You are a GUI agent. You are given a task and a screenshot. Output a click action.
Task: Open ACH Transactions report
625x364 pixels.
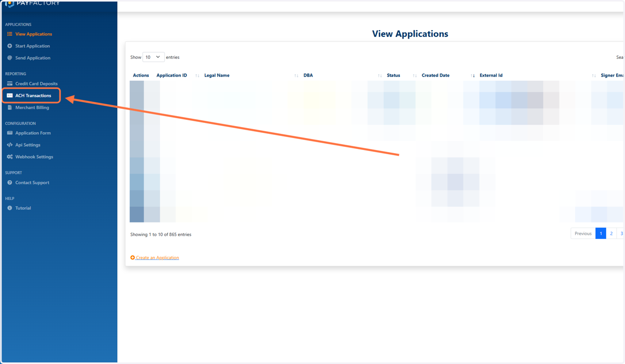33,95
